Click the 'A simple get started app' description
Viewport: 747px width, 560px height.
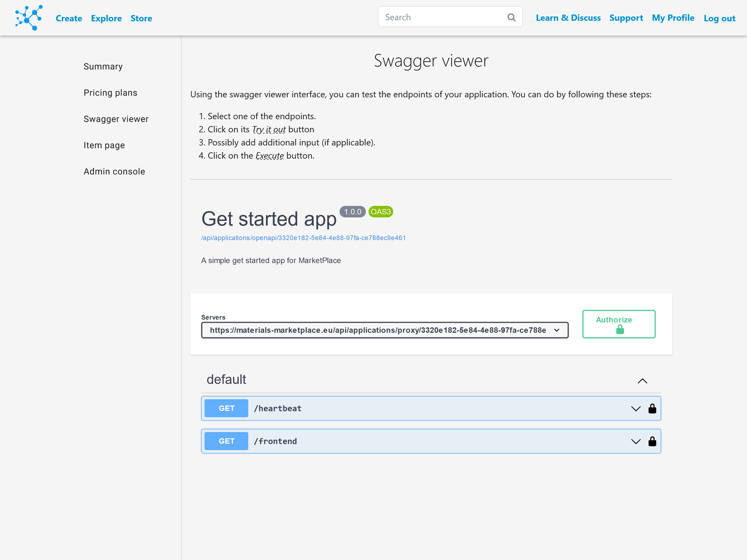tap(271, 260)
